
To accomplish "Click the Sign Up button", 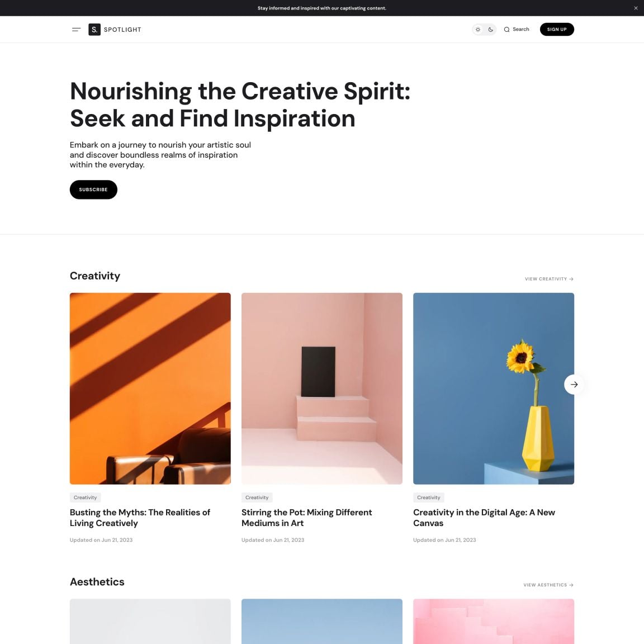I will click(557, 30).
